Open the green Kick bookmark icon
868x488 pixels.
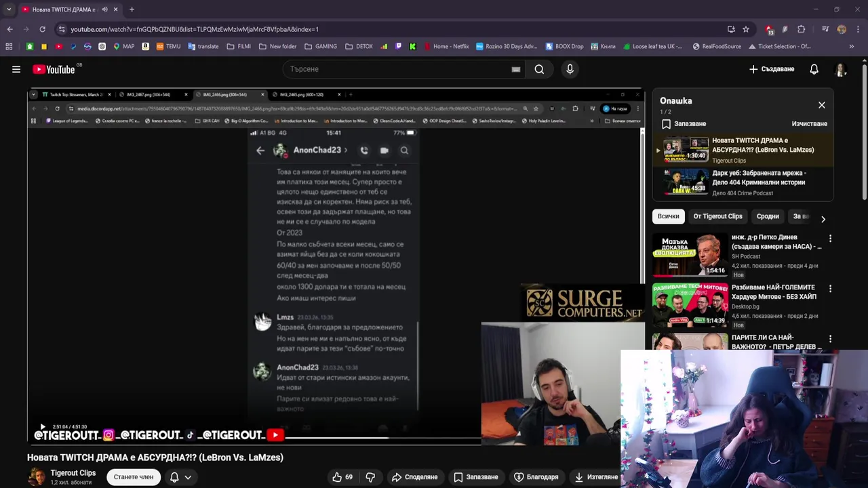412,47
